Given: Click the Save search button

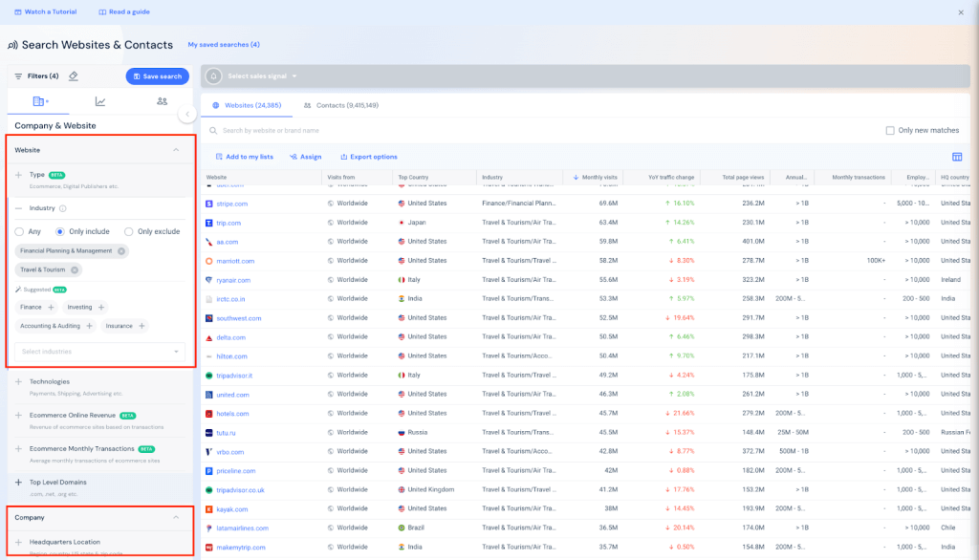Looking at the screenshot, I should (x=157, y=76).
